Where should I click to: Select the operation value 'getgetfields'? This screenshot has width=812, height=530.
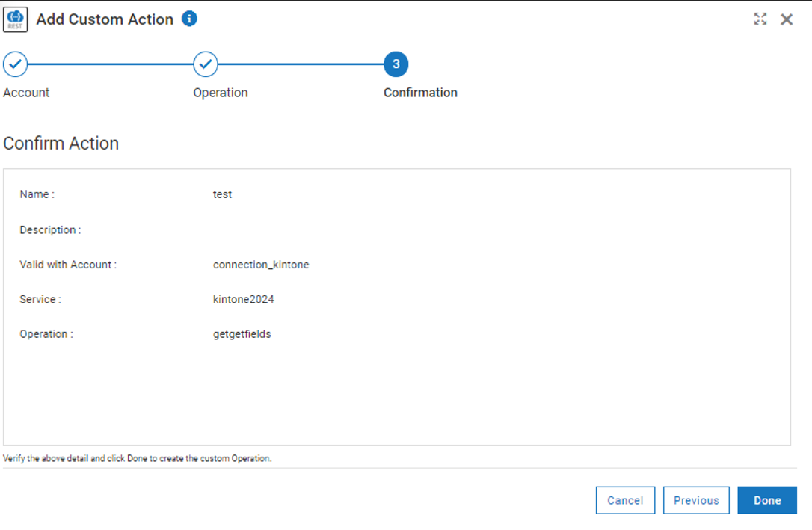[242, 334]
